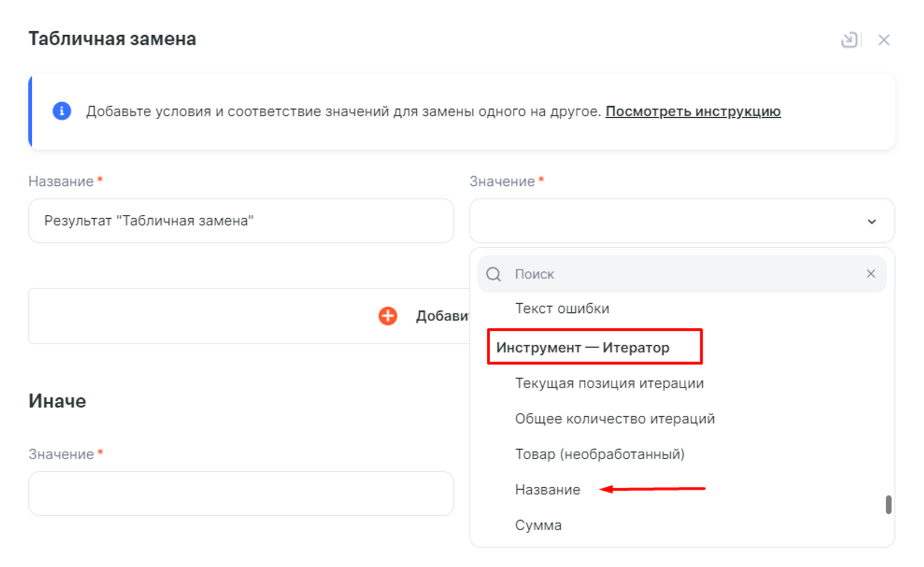
Task: Choose Текущая позиция итерации option
Action: tap(609, 383)
